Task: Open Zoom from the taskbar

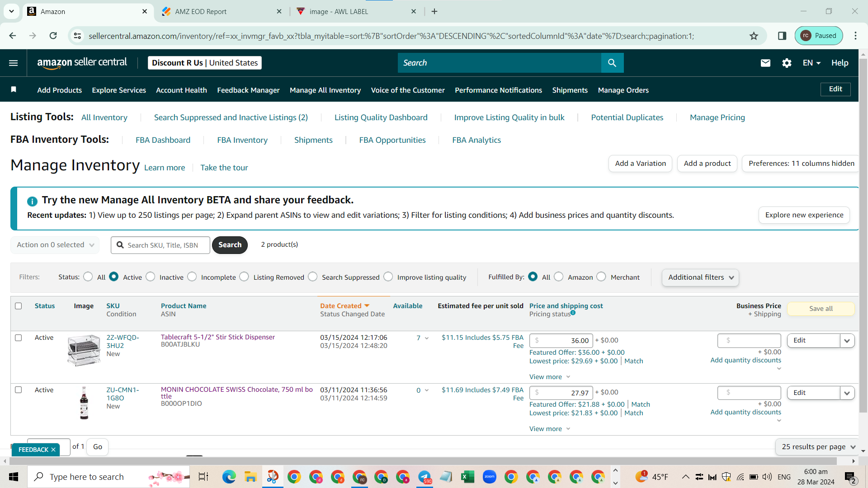Action: pyautogui.click(x=489, y=477)
